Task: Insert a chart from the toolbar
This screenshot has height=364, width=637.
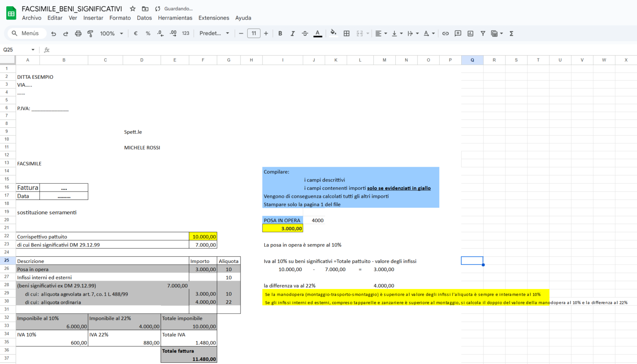Action: (470, 33)
